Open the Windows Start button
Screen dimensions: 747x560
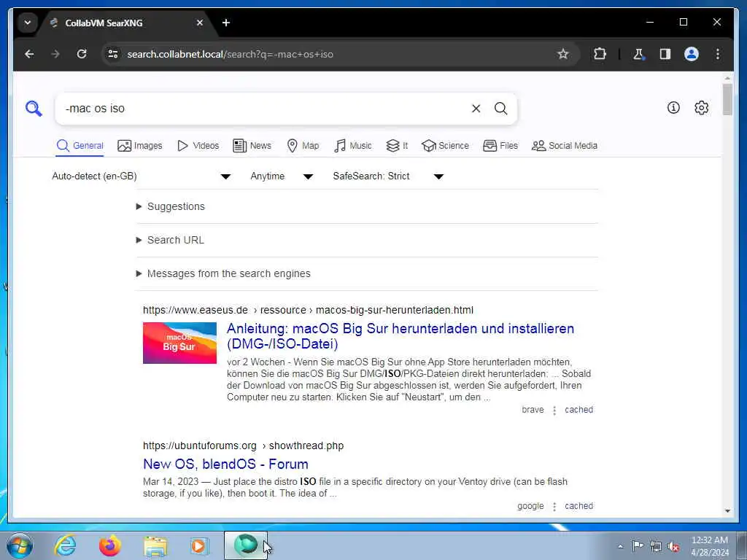tap(20, 545)
